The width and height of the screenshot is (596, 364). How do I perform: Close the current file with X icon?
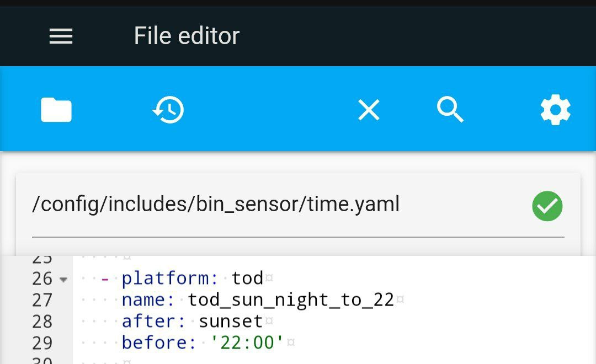369,110
